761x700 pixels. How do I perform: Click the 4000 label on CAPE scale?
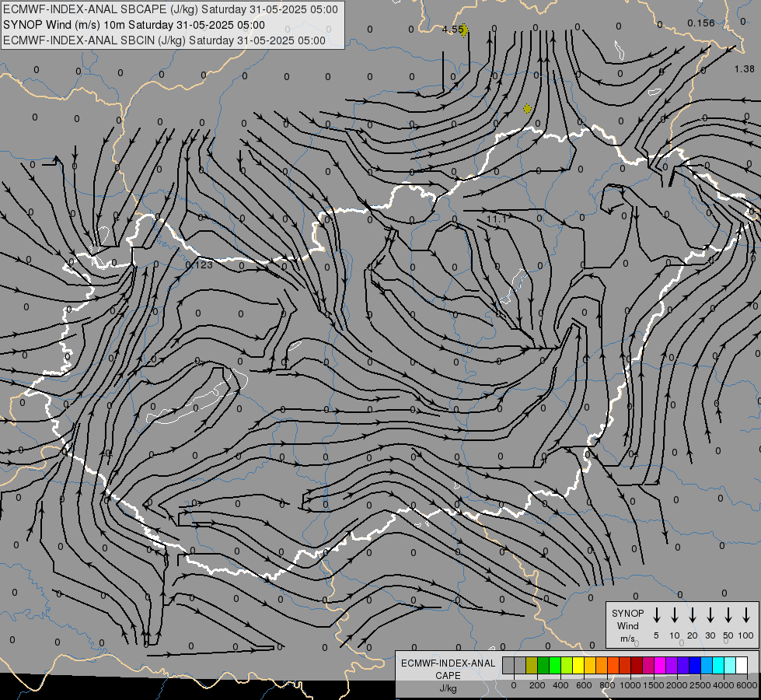pos(724,685)
